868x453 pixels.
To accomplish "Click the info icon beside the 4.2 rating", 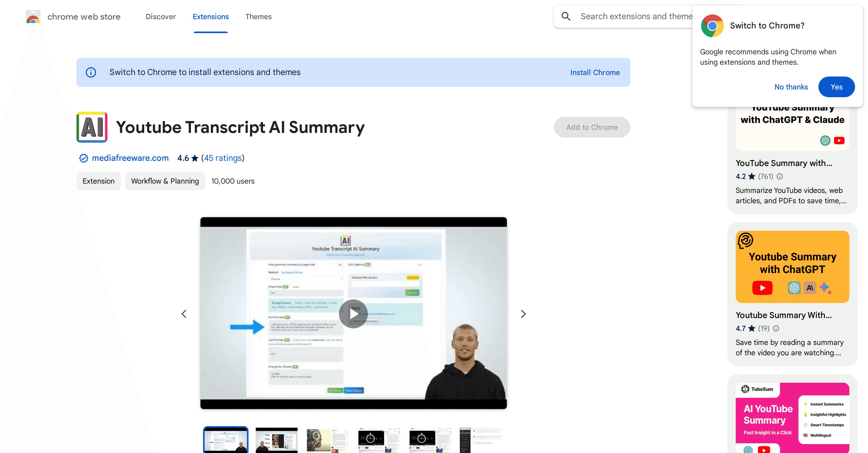I will click(x=780, y=176).
